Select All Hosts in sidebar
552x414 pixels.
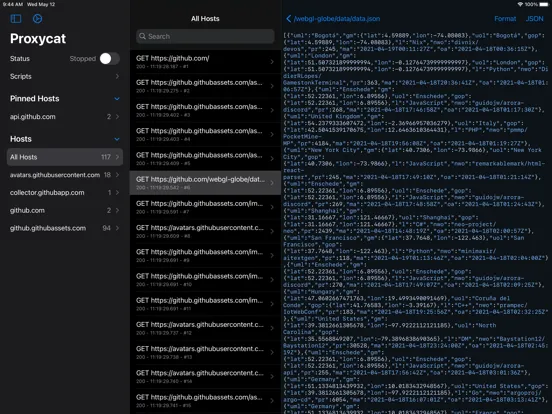pyautogui.click(x=65, y=157)
